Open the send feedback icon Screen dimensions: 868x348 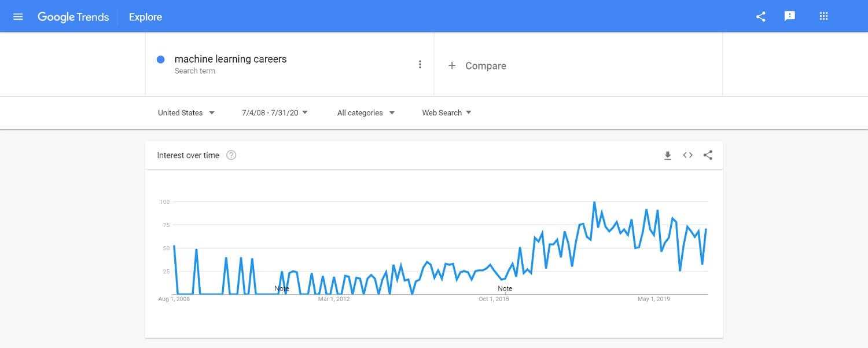pyautogui.click(x=790, y=17)
